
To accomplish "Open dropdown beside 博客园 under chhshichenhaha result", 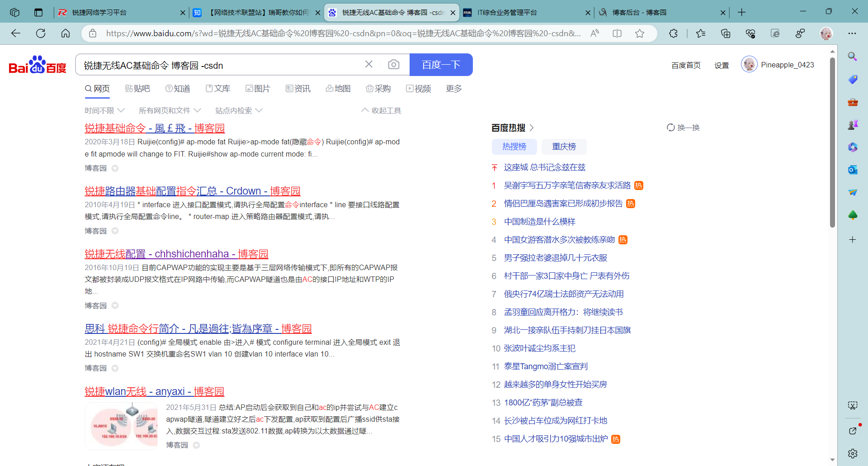I will tap(115, 305).
